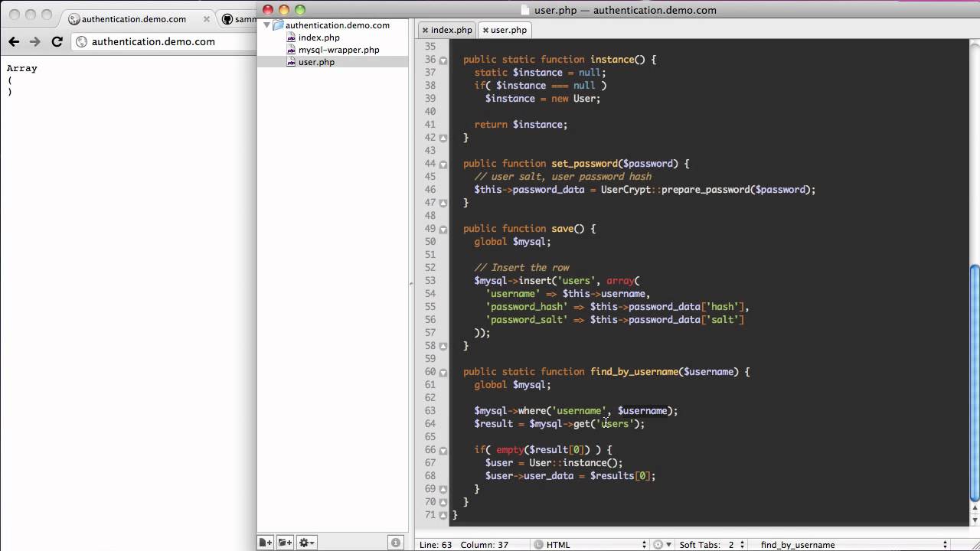Click 'prepare_password' in line 46
The height and width of the screenshot is (551, 980).
coord(705,190)
